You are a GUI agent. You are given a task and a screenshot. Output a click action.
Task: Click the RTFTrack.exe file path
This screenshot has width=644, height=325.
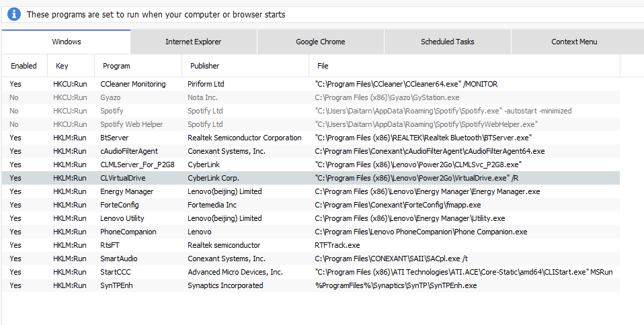point(337,245)
